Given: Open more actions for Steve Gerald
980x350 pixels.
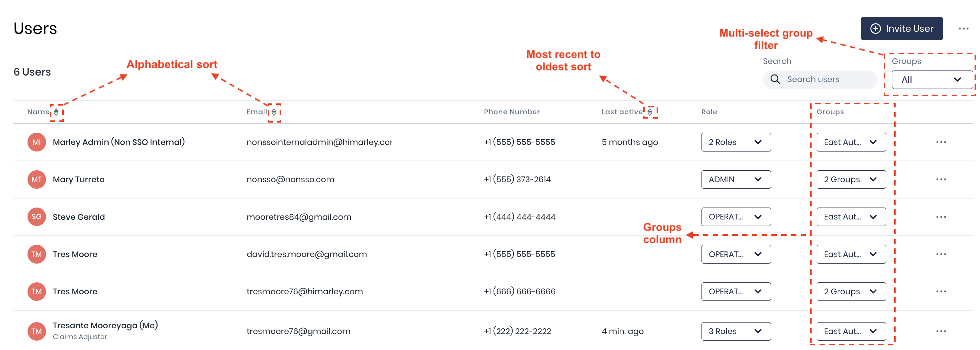Looking at the screenshot, I should (941, 217).
